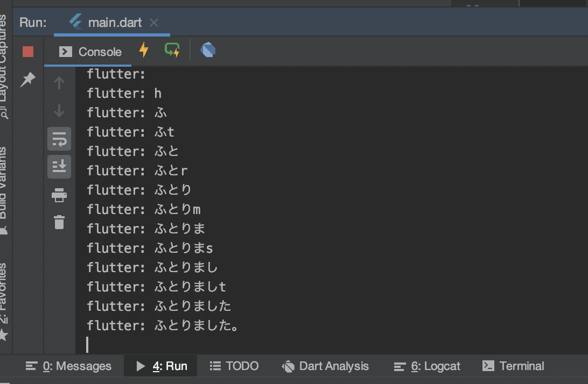
Task: Open the 6: Logcat tool window
Action: pos(427,366)
